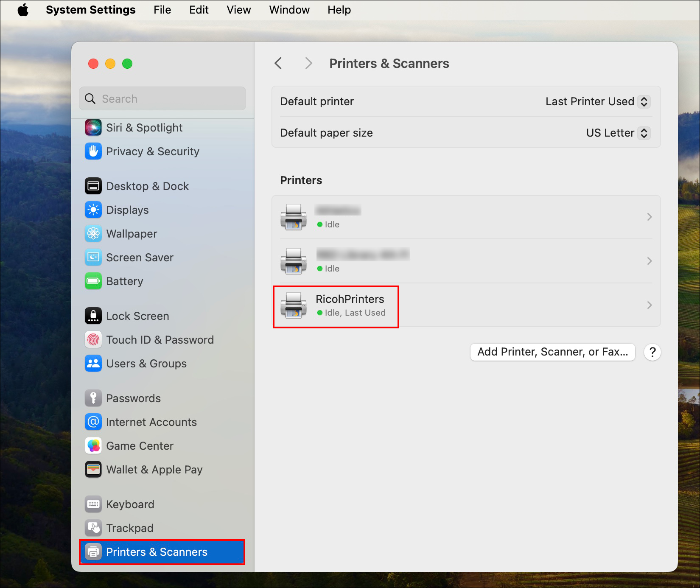
Task: Open the File menu
Action: tap(162, 10)
